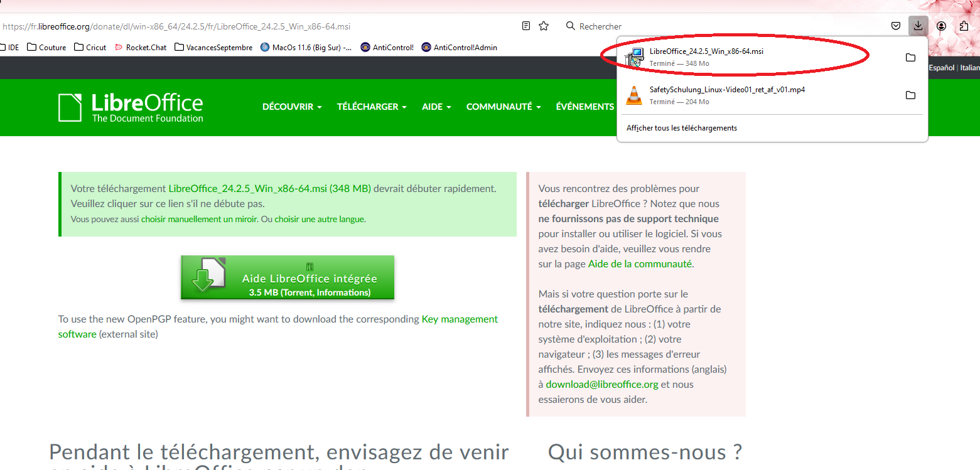
Task: Expand the TÉLÉCHARGER menu
Action: point(372,107)
